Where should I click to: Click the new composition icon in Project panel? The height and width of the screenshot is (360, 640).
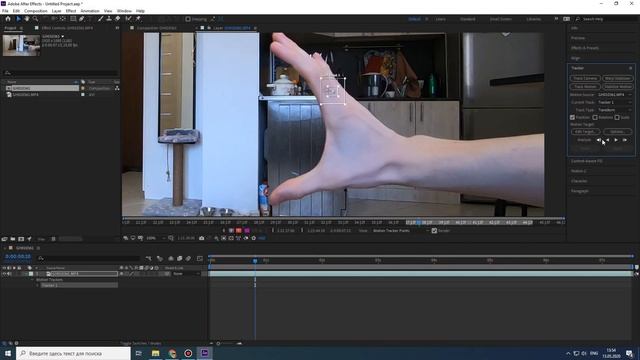pyautogui.click(x=21, y=239)
